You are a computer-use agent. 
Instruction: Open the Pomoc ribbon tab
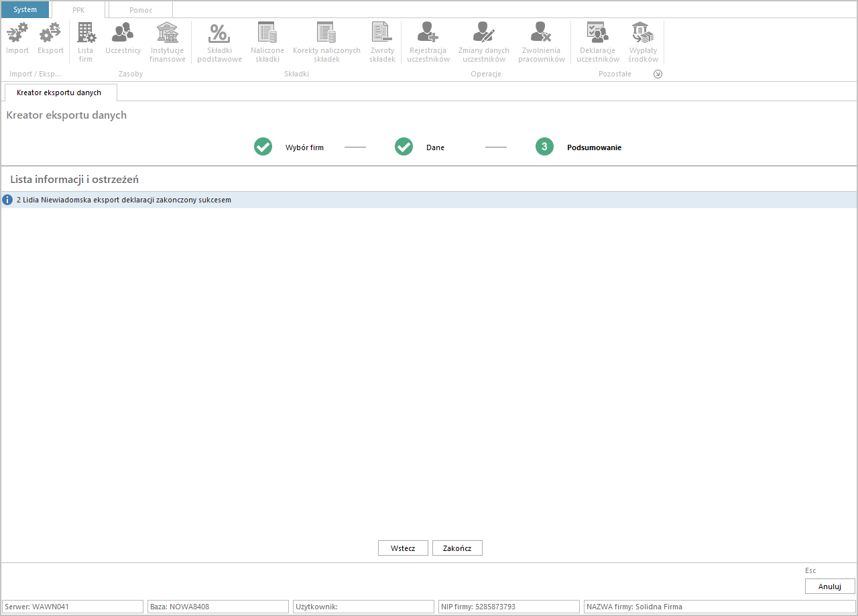141,10
